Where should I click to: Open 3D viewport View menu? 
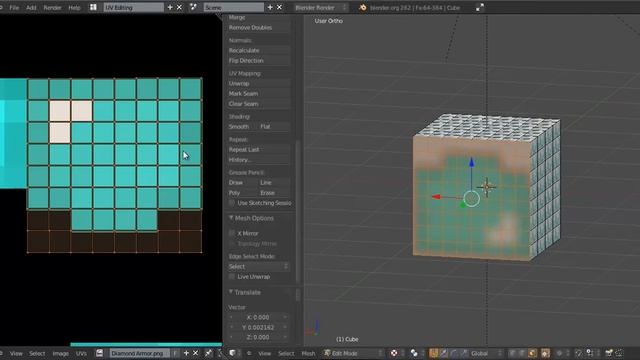pos(264,353)
